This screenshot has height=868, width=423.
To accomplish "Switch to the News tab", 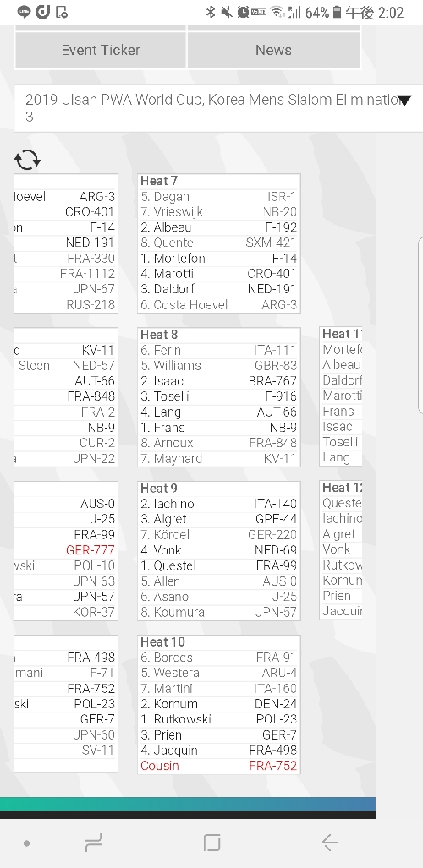I will tap(274, 50).
